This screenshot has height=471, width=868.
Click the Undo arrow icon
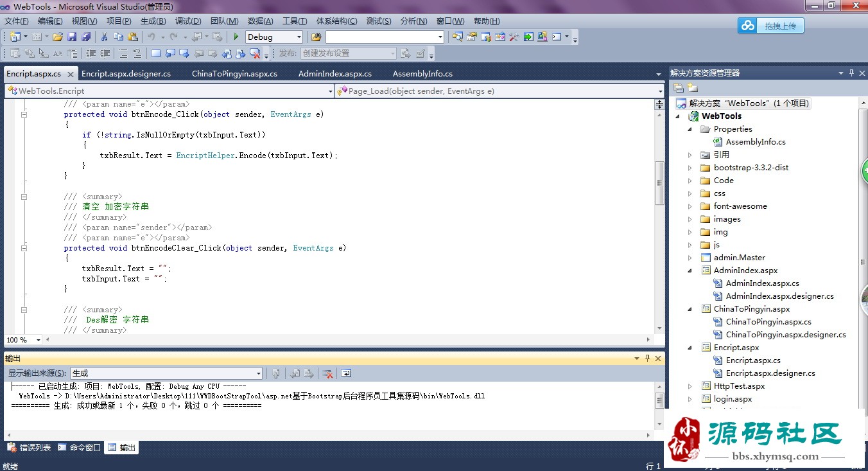pyautogui.click(x=151, y=37)
